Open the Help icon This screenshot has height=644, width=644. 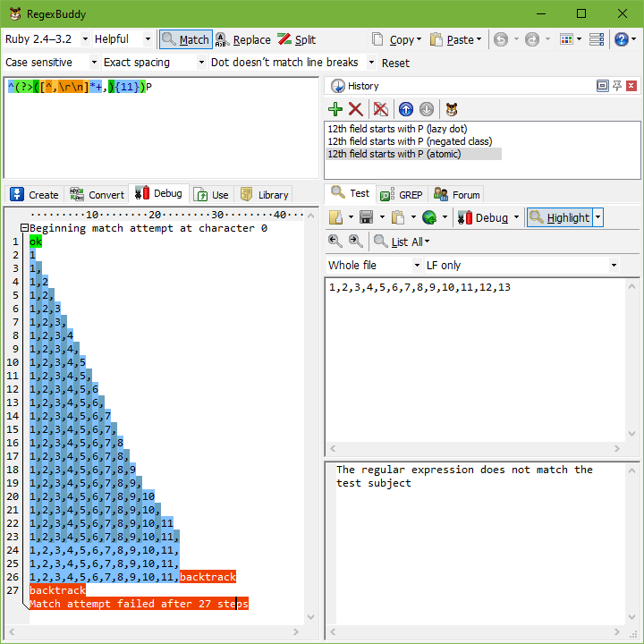[x=621, y=39]
